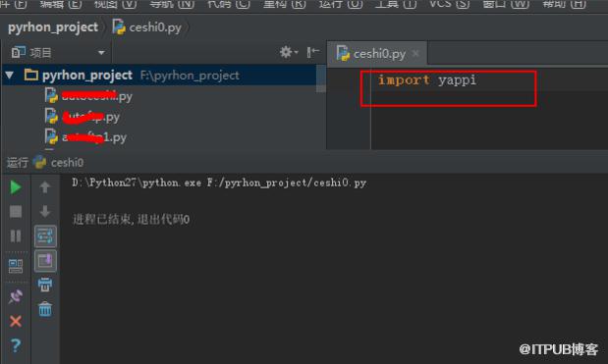
Task: Jump down the stack trace arrow
Action: [45, 212]
